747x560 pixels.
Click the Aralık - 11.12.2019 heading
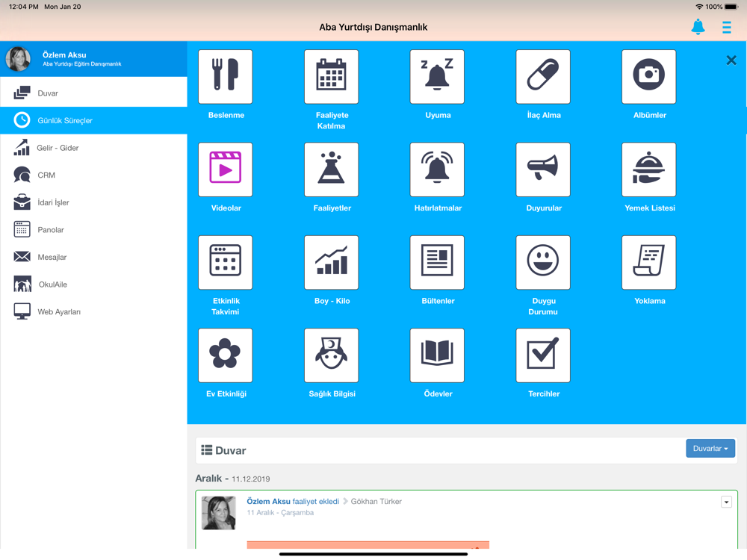tap(232, 479)
